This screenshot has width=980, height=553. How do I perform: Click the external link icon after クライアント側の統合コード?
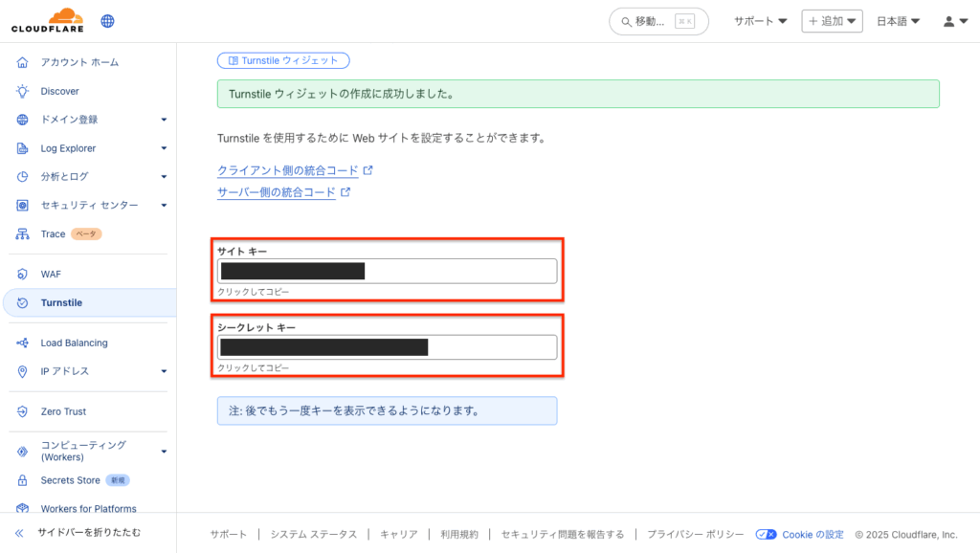368,170
